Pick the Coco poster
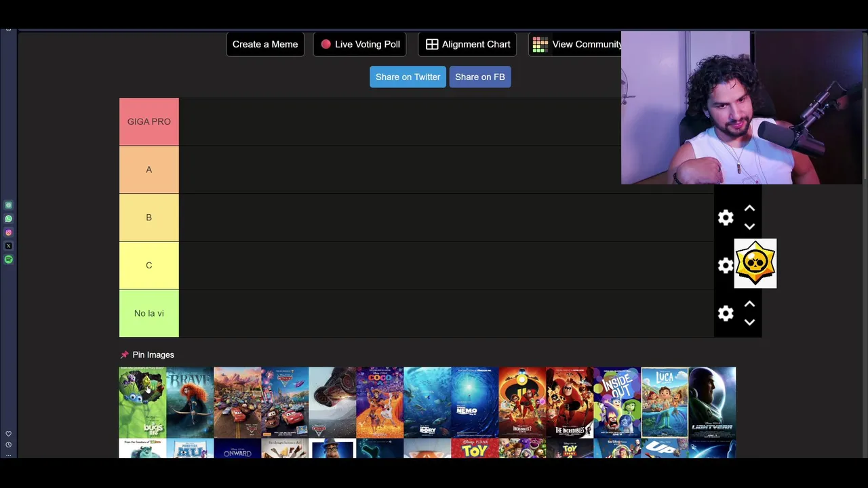Viewport: 868px width, 488px height. pos(380,403)
